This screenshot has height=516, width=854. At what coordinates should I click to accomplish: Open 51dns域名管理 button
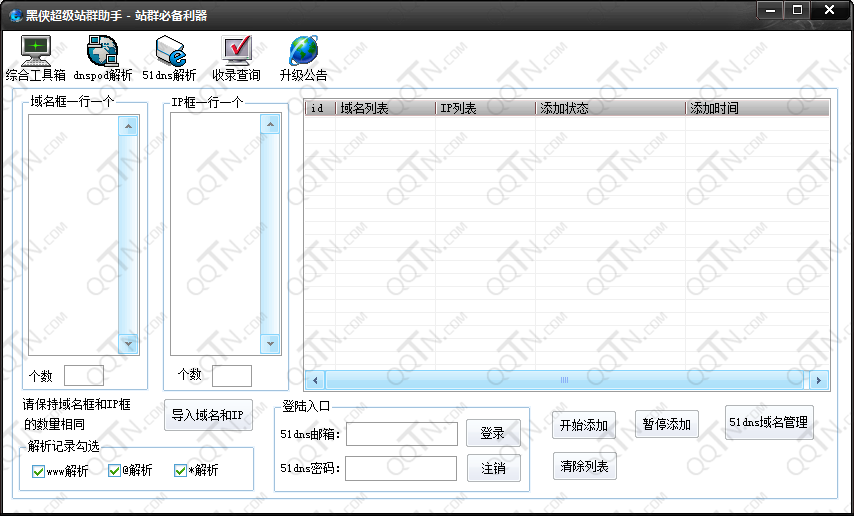(x=768, y=423)
